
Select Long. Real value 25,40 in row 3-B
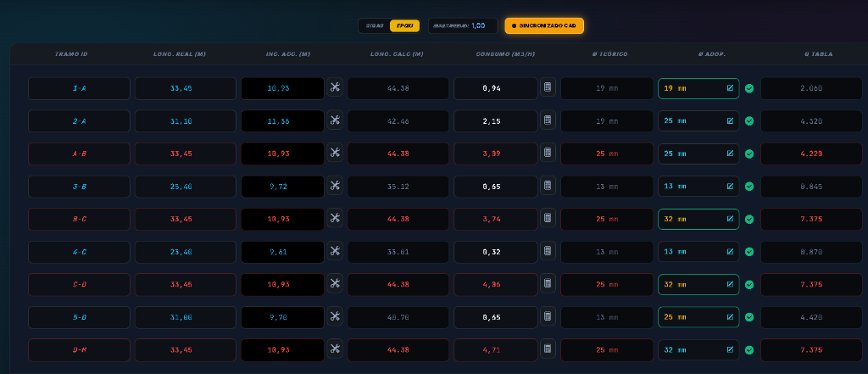click(x=186, y=187)
